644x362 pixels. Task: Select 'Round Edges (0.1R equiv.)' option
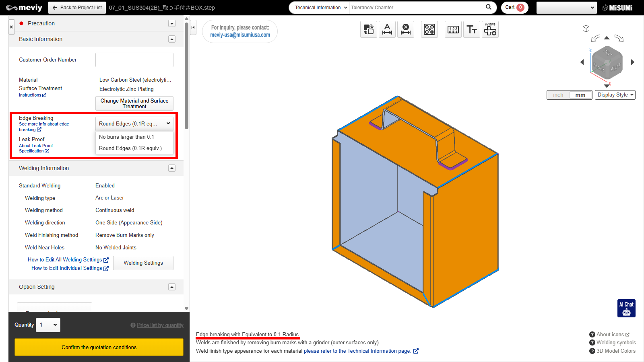point(130,148)
